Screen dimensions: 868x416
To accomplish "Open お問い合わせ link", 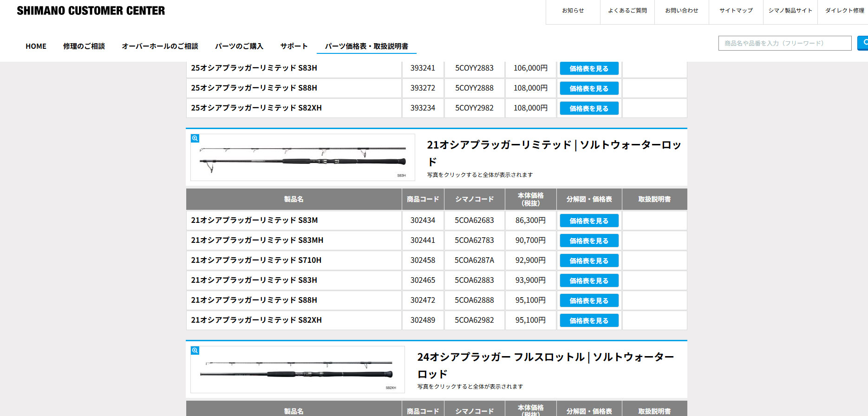I will coord(682,11).
